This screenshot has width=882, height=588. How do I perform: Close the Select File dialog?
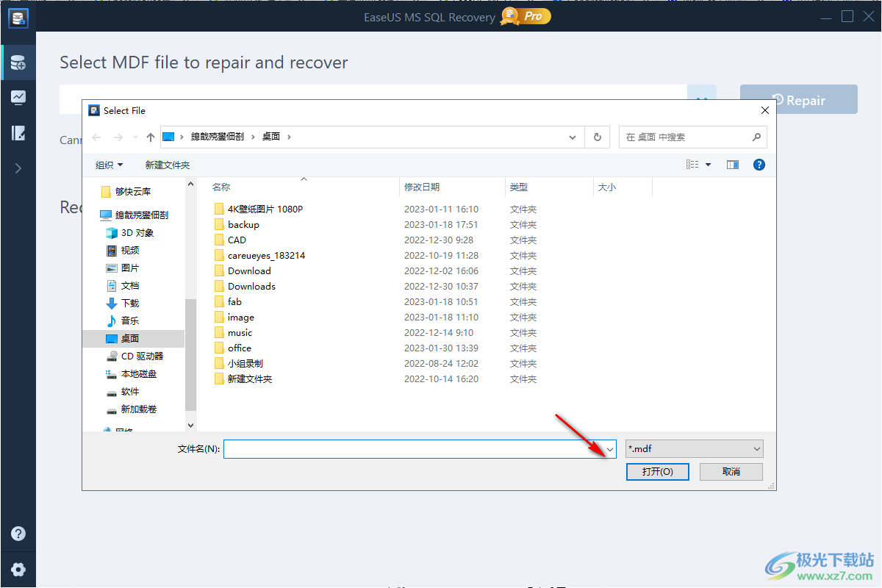coord(764,110)
